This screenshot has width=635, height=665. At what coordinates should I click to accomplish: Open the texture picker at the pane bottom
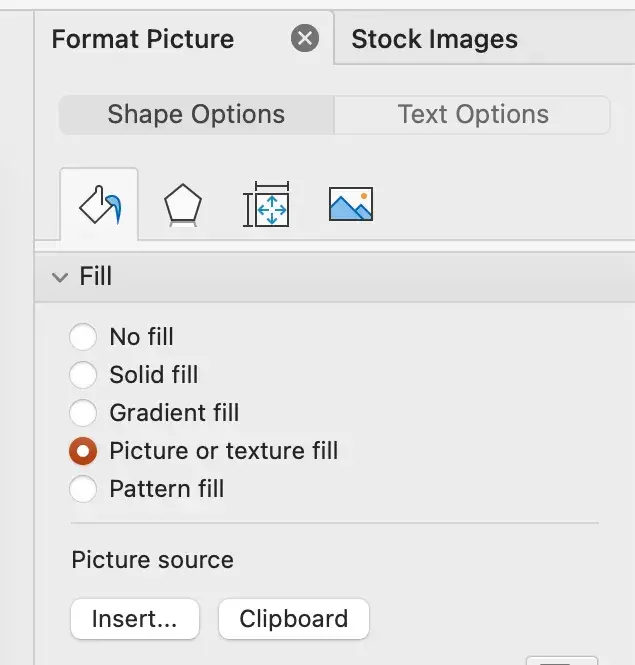pos(561,659)
